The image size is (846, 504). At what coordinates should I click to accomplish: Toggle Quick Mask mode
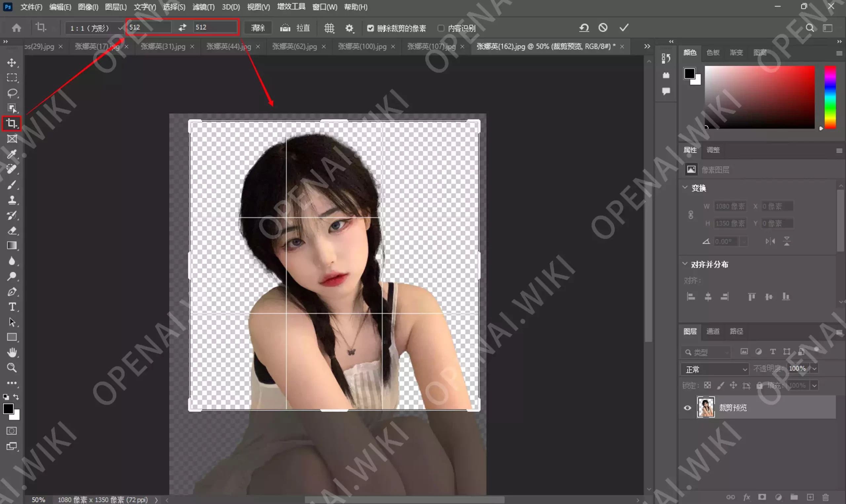pos(12,431)
